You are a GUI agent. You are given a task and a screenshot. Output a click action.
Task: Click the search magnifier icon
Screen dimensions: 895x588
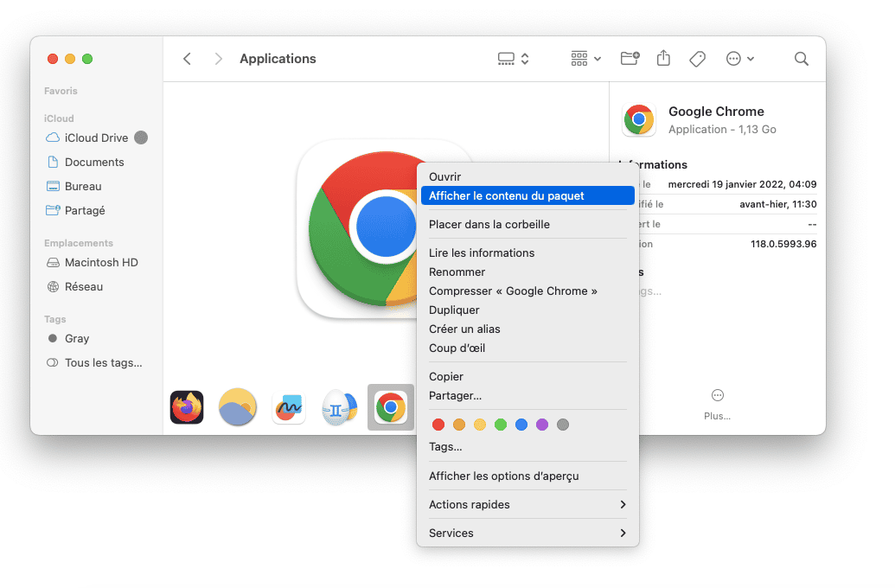(x=802, y=59)
